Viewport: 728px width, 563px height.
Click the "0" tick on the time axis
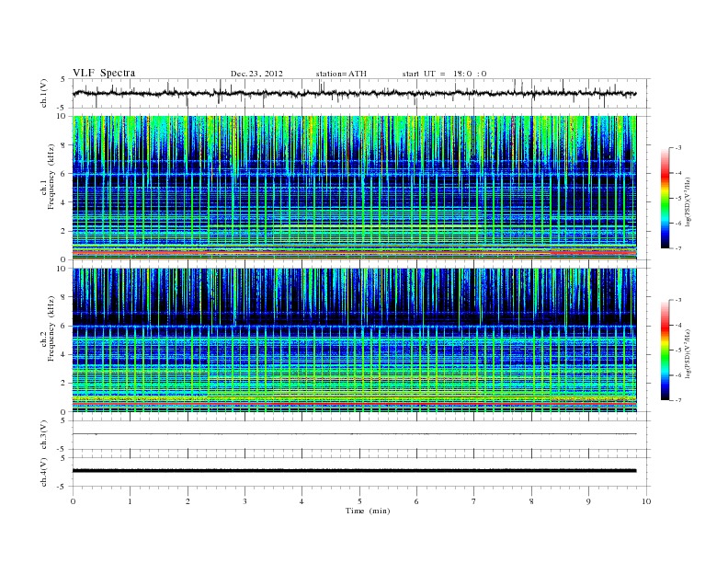point(73,501)
